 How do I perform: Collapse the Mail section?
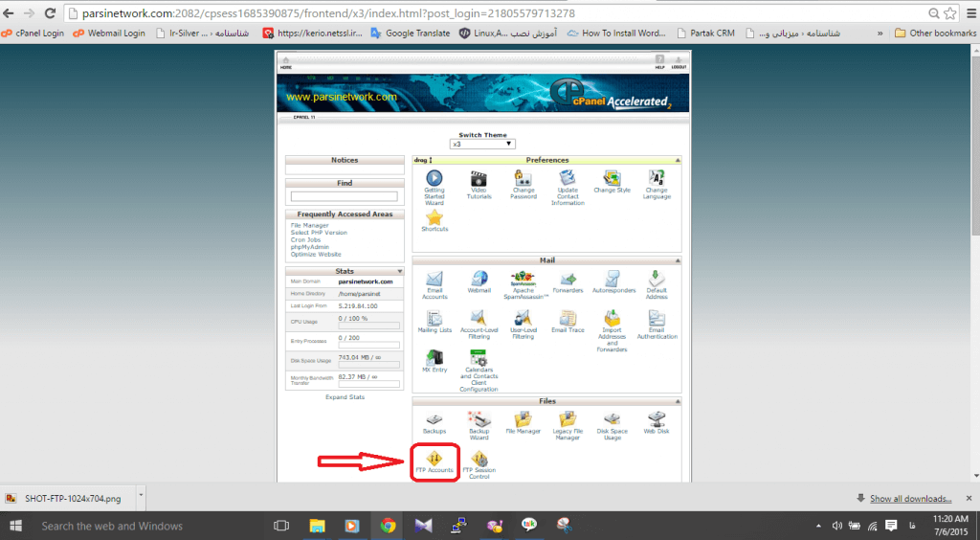point(678,260)
